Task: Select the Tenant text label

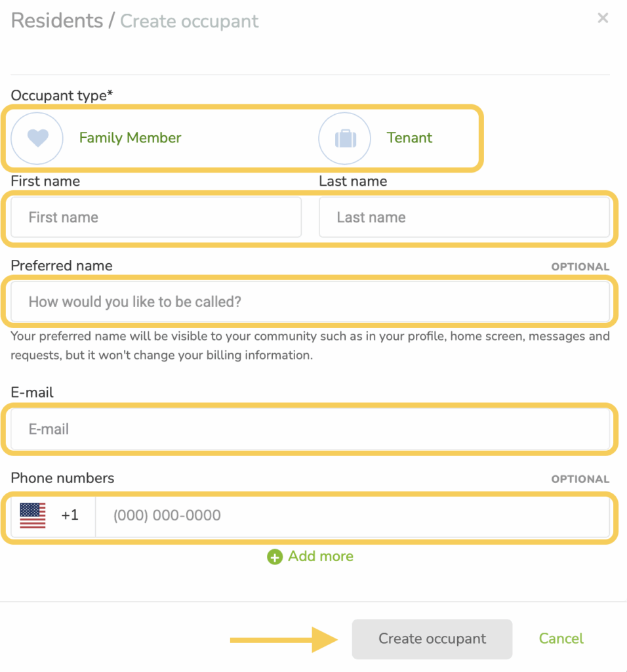Action: point(409,138)
